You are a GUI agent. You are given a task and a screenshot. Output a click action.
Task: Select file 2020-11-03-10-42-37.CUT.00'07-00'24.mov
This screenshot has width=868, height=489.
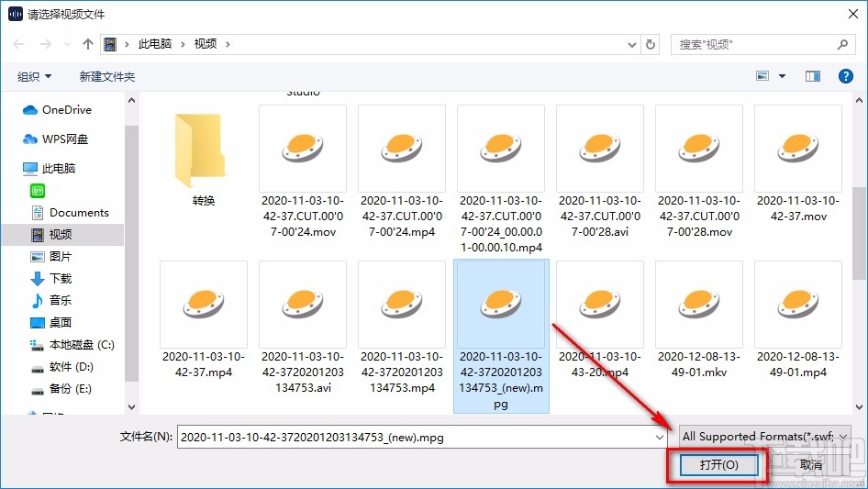pos(303,172)
